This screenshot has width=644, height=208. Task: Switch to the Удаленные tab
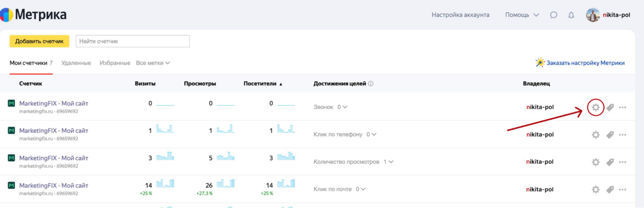pyautogui.click(x=76, y=63)
